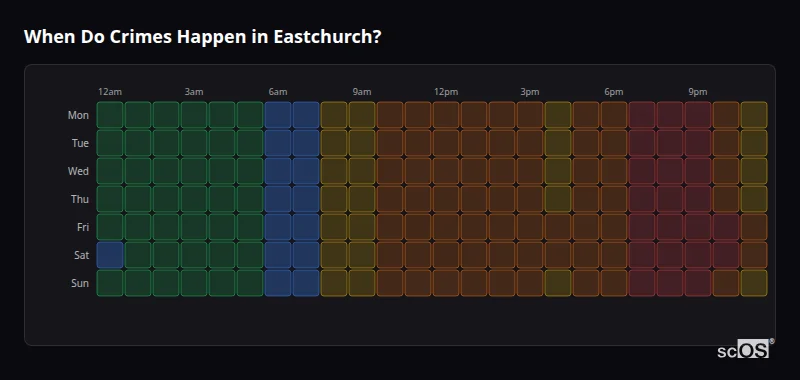Click the Monday 4pm yellow cell

coord(558,115)
